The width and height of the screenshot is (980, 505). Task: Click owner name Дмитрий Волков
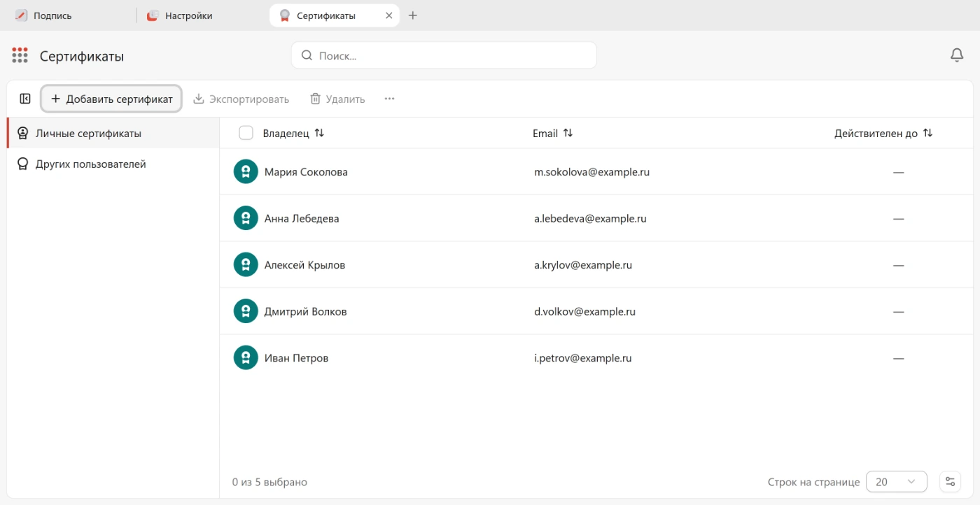tap(305, 311)
